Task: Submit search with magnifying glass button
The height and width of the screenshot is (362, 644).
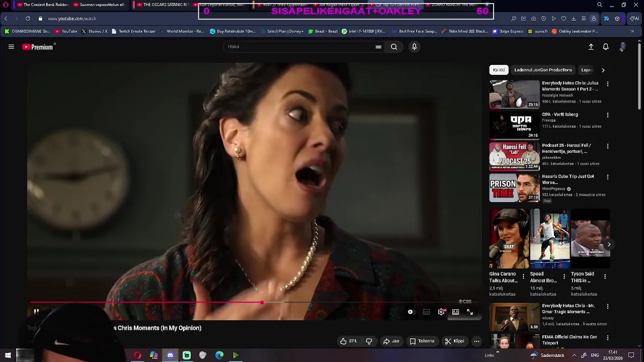Action: [x=394, y=47]
